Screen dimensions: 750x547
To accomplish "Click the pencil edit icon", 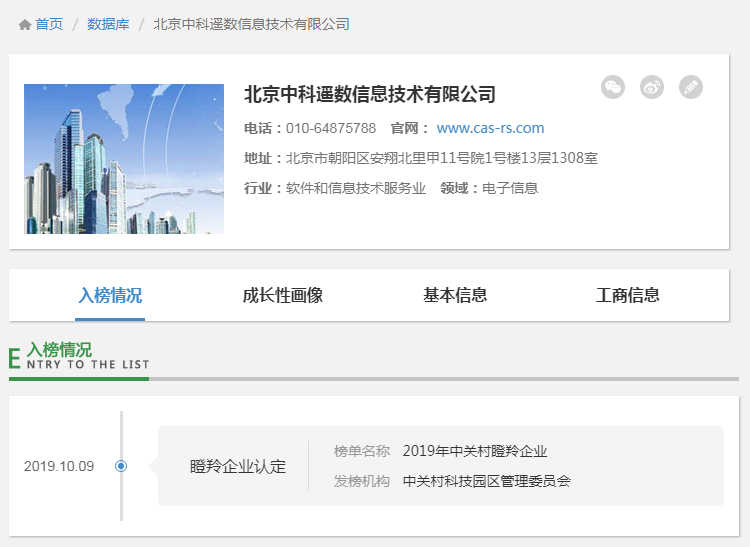I will pyautogui.click(x=691, y=87).
